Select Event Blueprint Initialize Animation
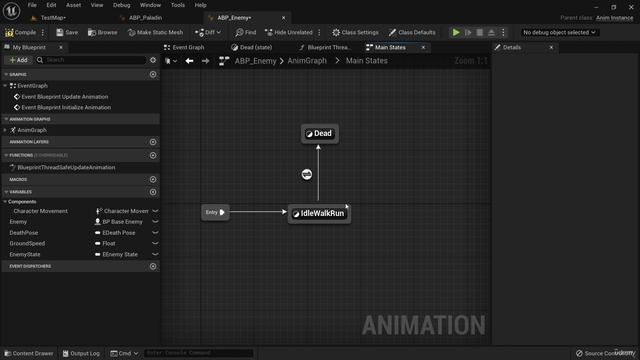 [66, 107]
